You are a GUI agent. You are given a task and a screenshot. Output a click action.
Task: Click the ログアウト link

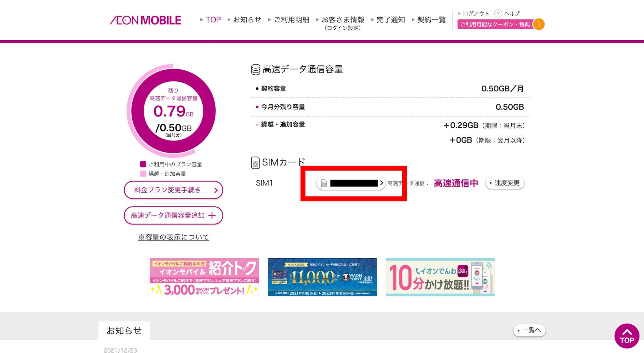pos(476,14)
